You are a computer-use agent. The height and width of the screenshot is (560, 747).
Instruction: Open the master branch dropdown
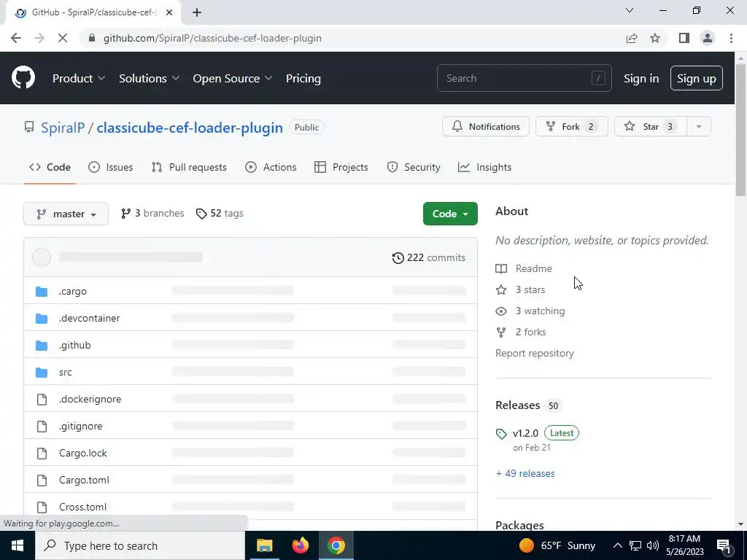tap(66, 214)
